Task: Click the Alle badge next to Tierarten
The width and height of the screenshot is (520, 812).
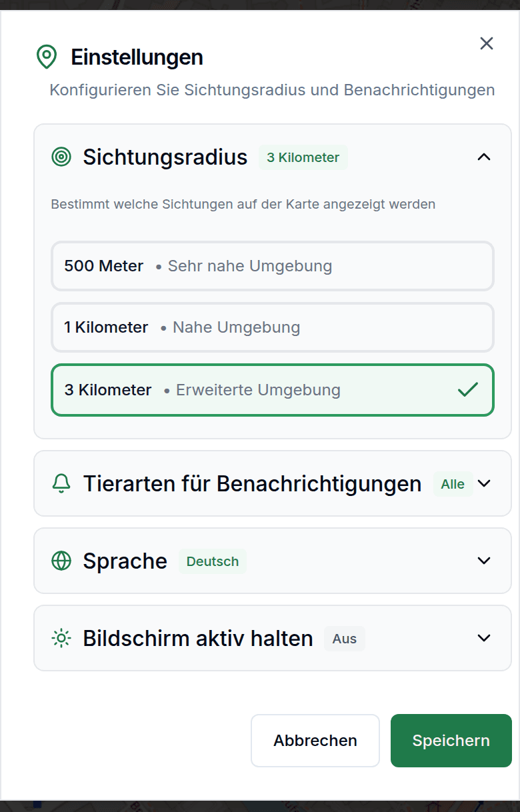Action: pyautogui.click(x=453, y=484)
